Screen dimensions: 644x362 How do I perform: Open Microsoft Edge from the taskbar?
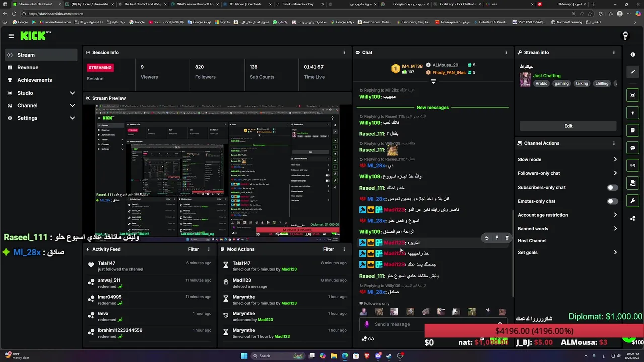click(x=345, y=356)
